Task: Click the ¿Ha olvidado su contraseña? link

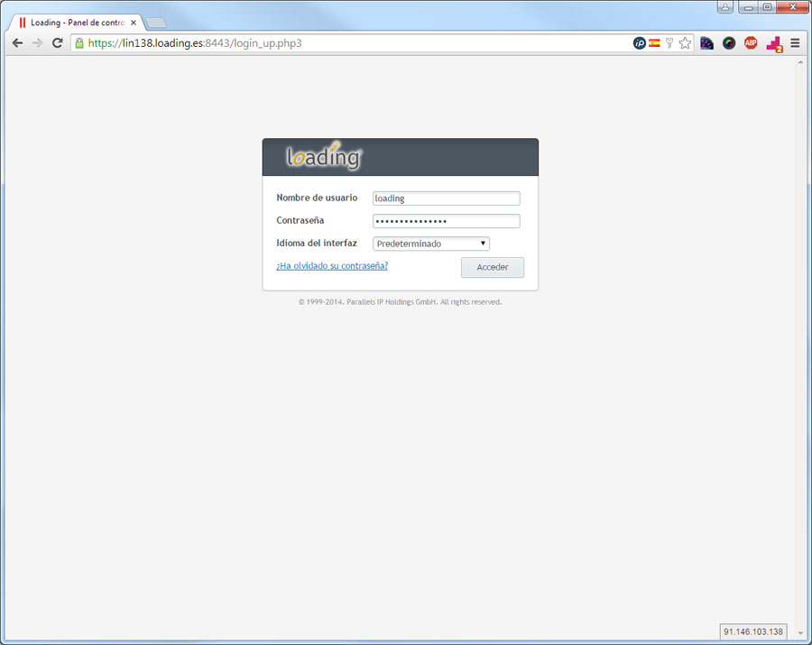Action: click(332, 265)
